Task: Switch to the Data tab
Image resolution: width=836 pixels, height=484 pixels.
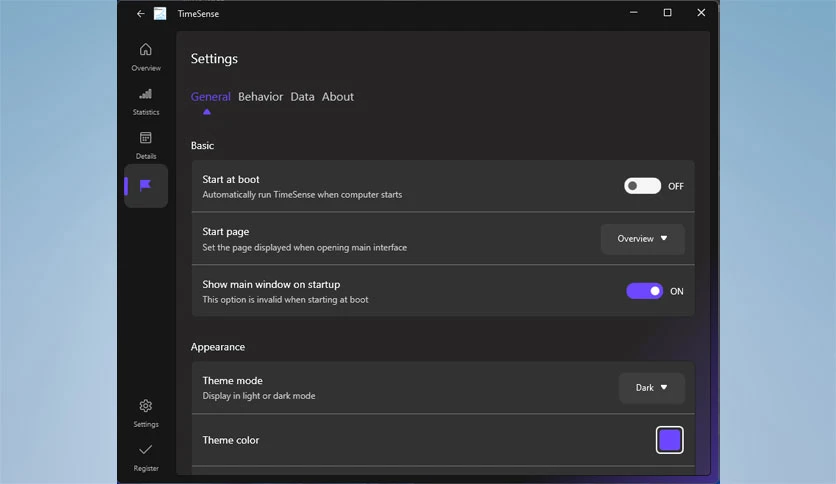Action: (302, 96)
